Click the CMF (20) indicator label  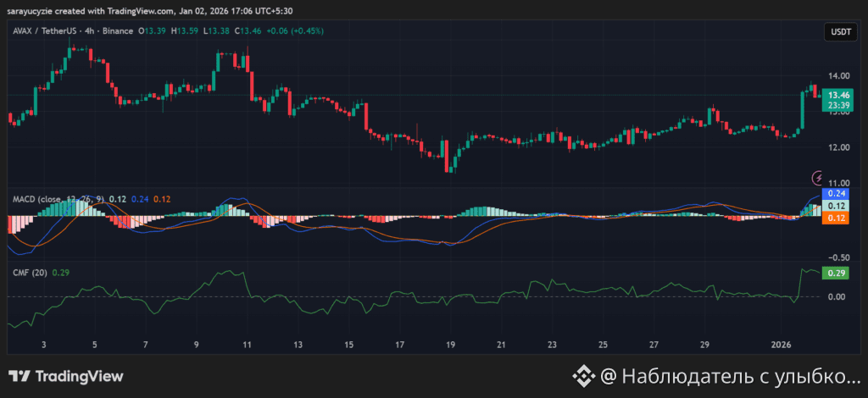coord(30,273)
